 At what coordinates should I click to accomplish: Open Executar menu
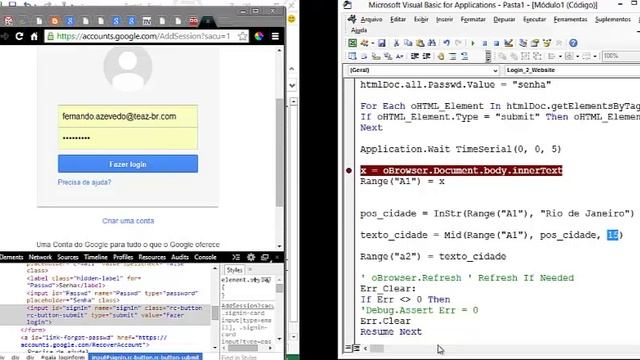tap(534, 19)
